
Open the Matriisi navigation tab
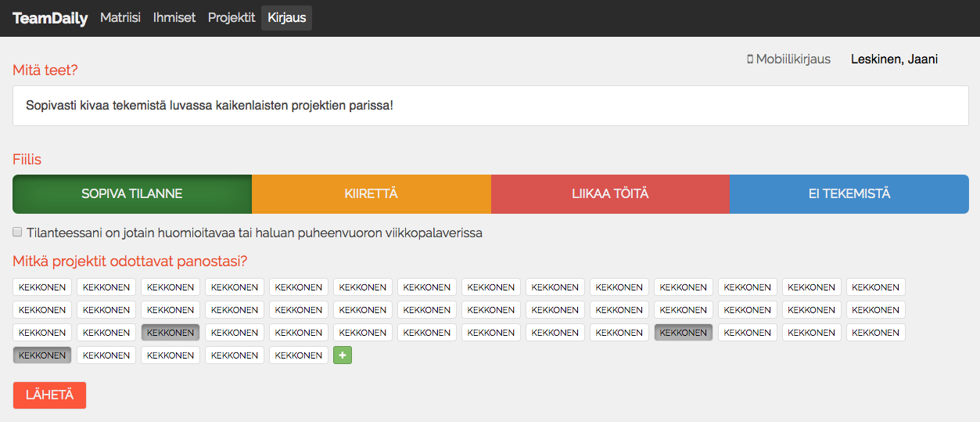(x=120, y=18)
